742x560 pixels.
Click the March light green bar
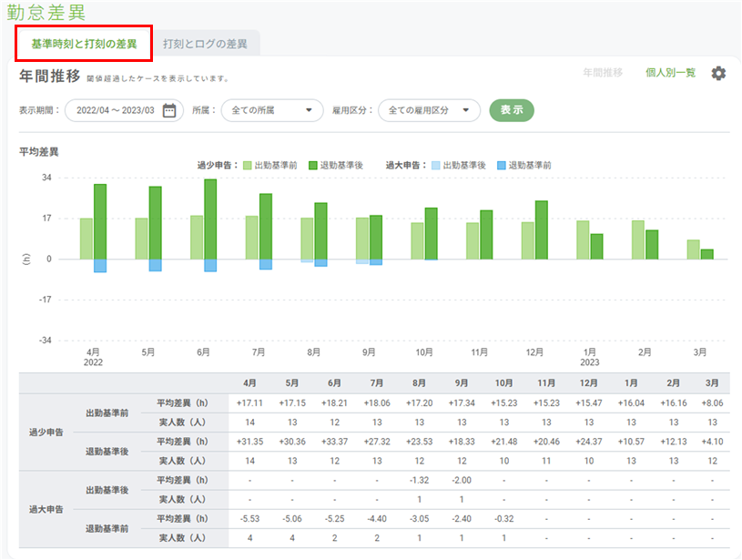click(x=693, y=249)
